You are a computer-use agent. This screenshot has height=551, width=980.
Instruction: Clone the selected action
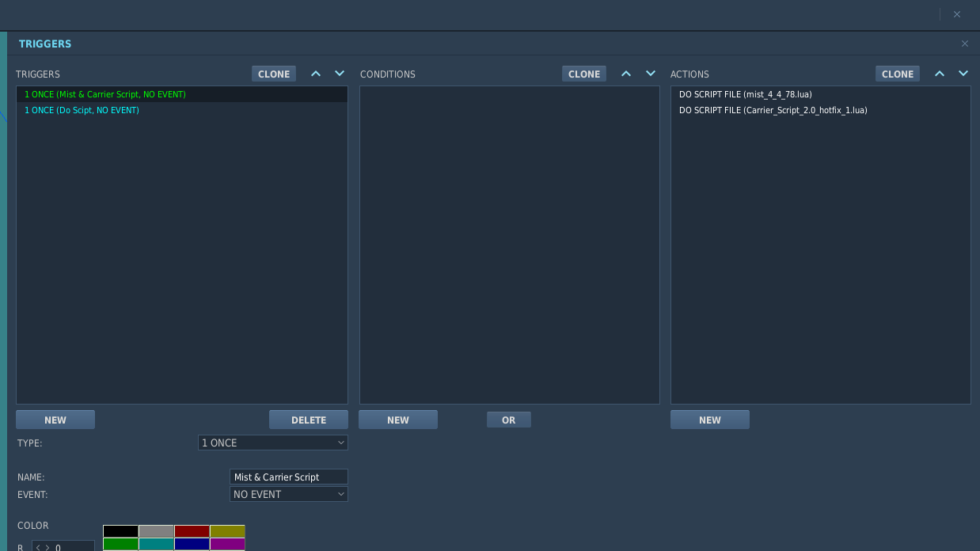coord(898,74)
